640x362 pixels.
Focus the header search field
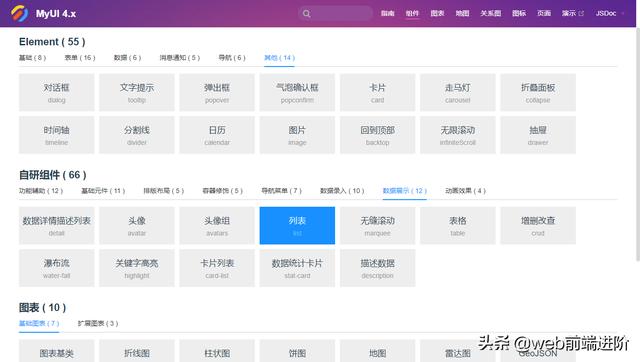[335, 13]
